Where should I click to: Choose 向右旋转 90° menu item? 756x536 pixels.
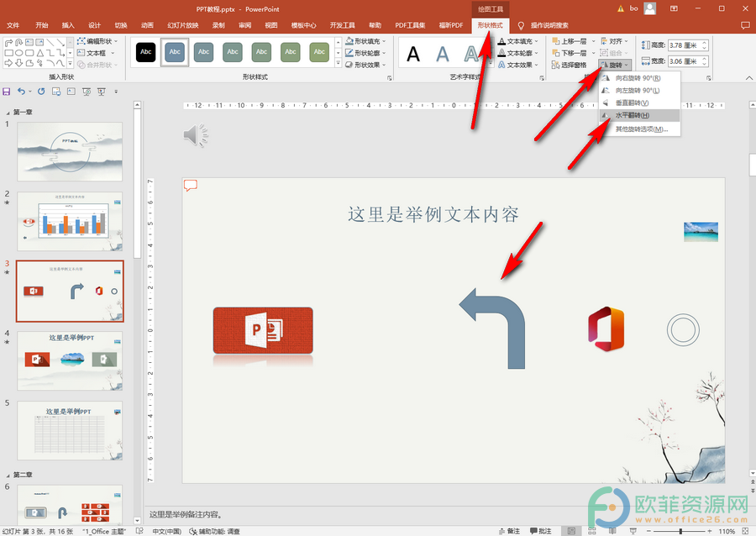[x=639, y=78]
